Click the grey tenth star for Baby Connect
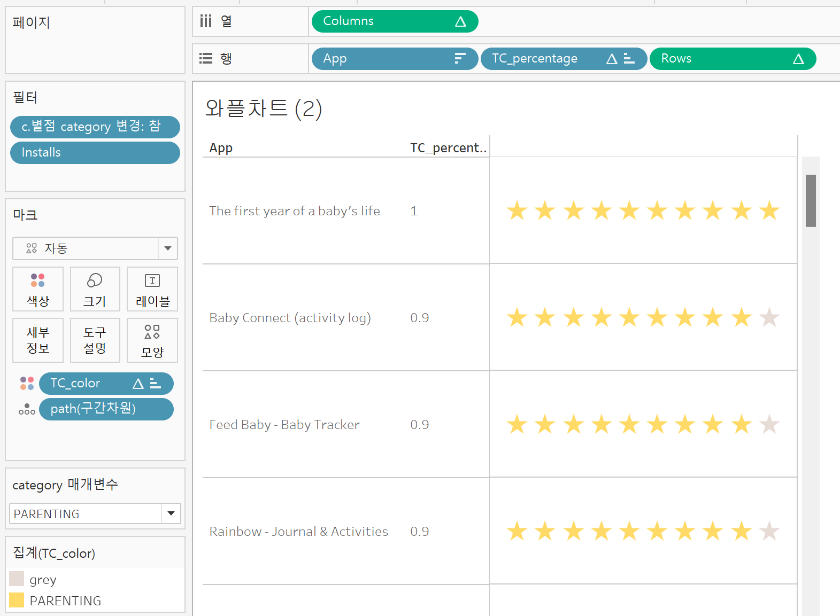 point(769,317)
